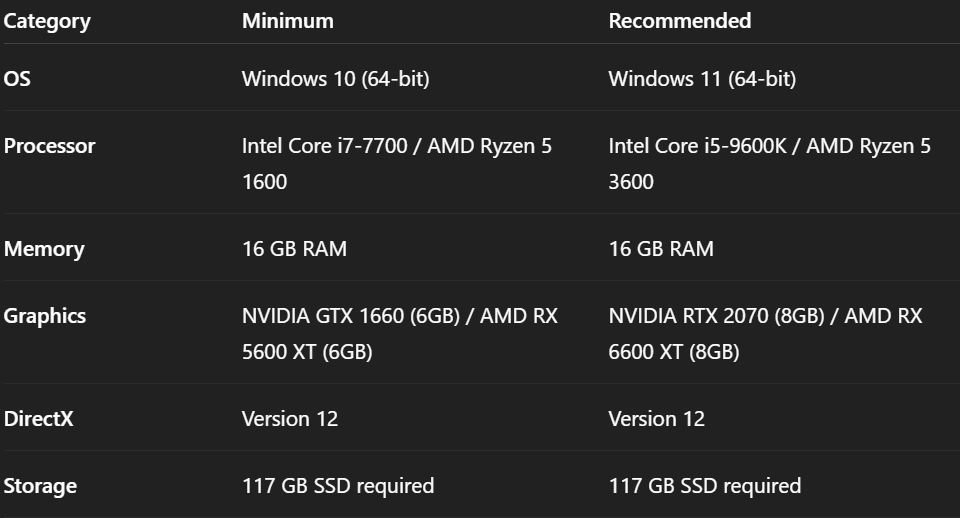Screen dimensions: 960x518
Task: Click the Recommended column header
Action: (x=680, y=21)
